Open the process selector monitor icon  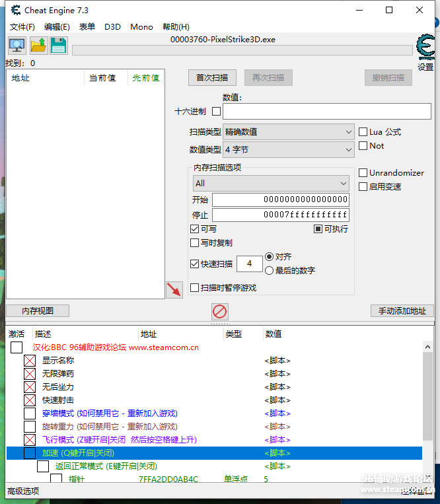17,46
